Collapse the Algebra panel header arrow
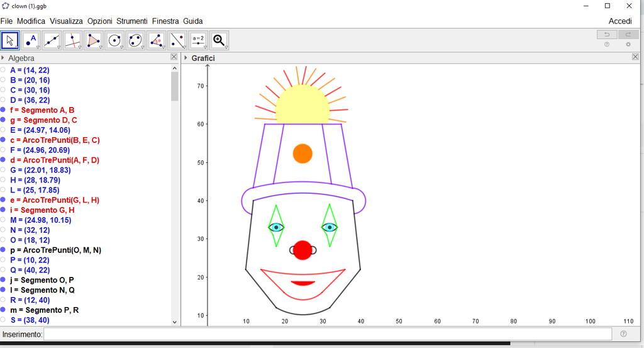This screenshot has height=348, width=644. (3, 58)
